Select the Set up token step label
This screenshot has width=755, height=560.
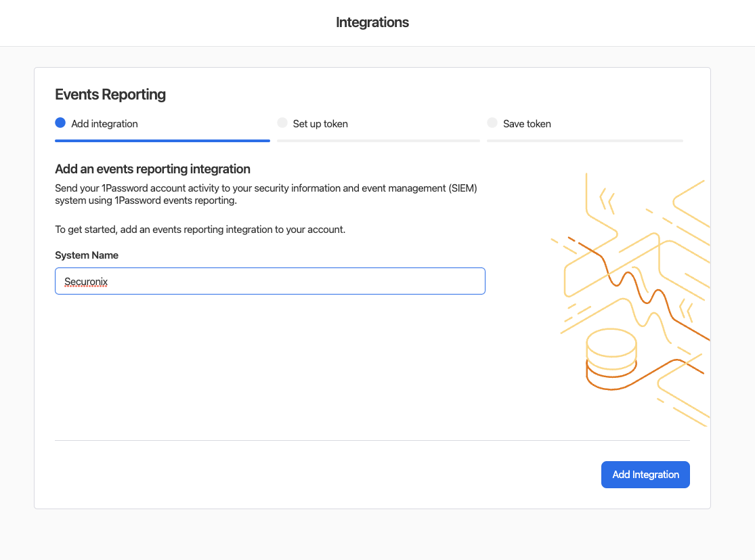pyautogui.click(x=320, y=124)
